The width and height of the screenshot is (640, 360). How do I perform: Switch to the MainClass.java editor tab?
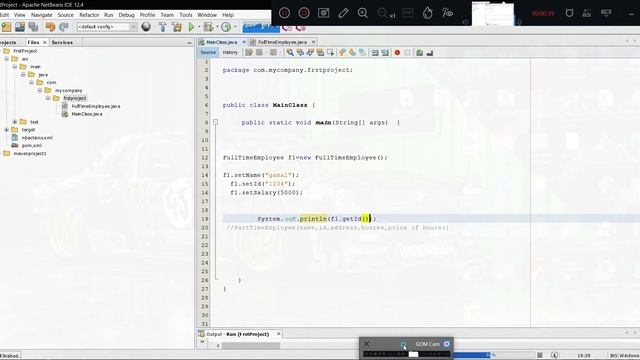222,42
